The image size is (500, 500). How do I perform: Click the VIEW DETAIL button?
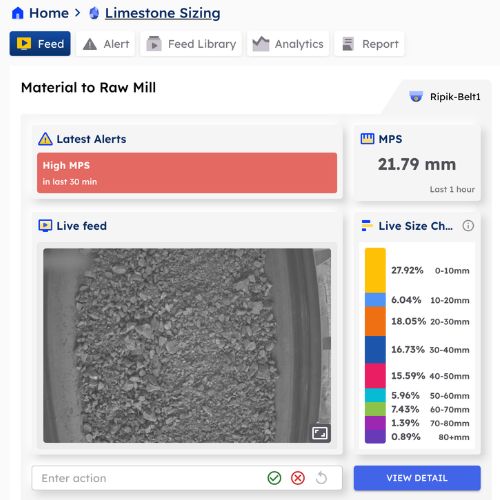tap(417, 478)
